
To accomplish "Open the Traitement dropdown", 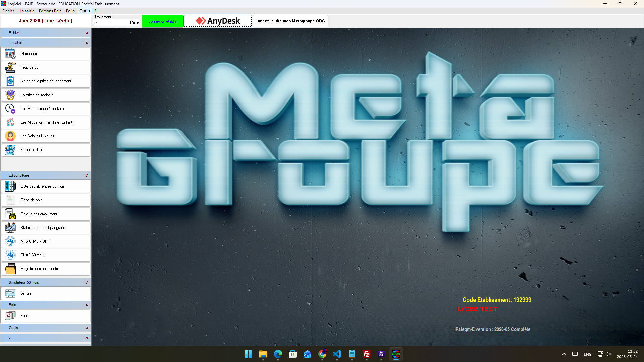I will (x=96, y=23).
